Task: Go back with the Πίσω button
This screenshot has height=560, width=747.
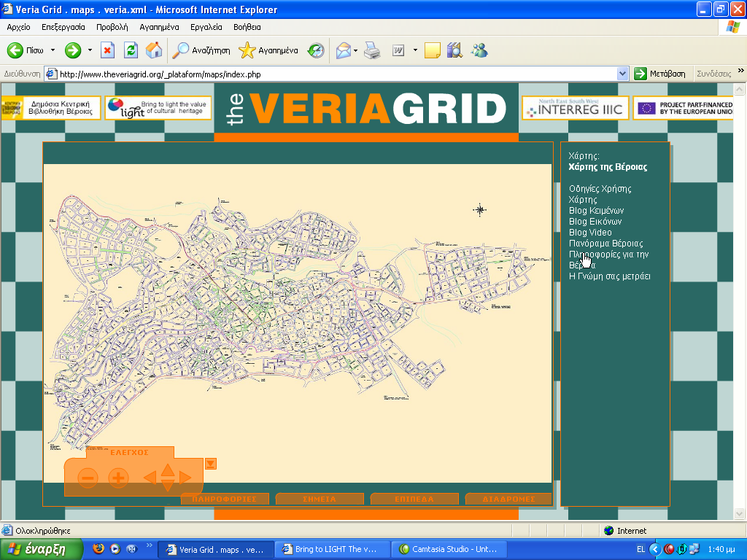Action: 26,50
